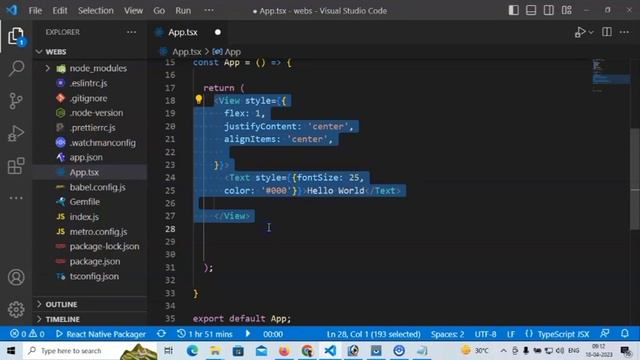Click the Run or Debug play icon
The image size is (640, 360).
580,32
